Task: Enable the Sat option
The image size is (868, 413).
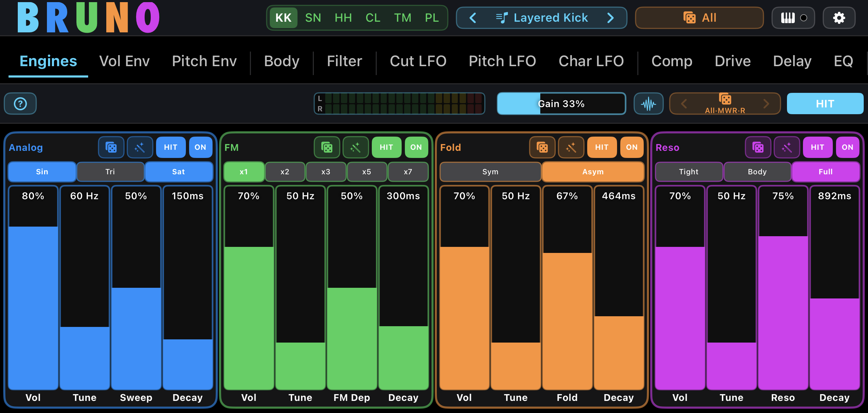Action: click(x=178, y=172)
